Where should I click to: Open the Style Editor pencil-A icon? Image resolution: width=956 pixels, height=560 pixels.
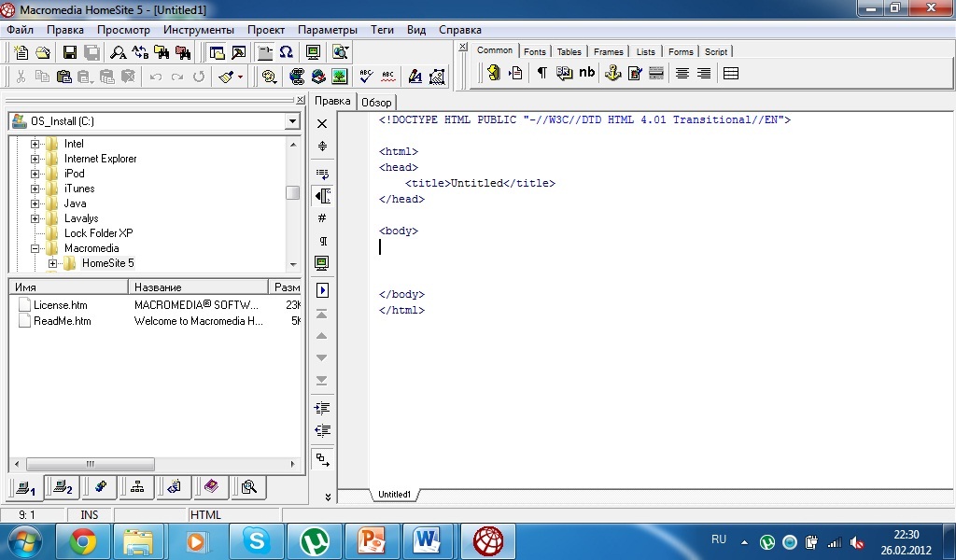415,77
